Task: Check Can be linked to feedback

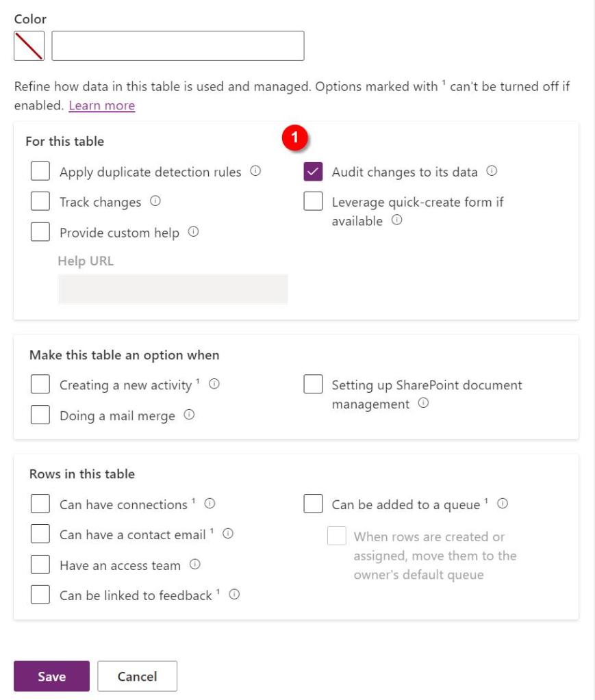Action: click(x=40, y=595)
